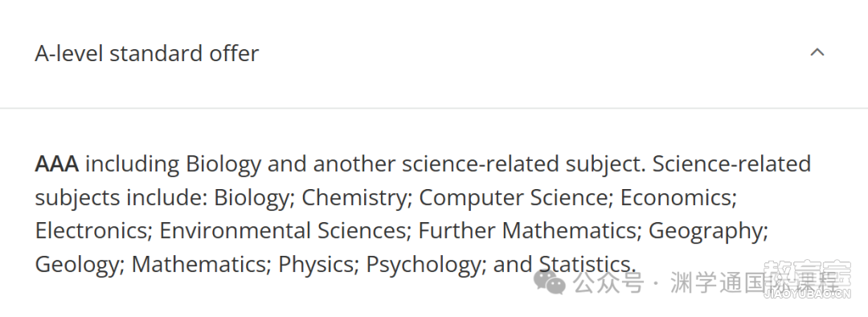This screenshot has width=868, height=317.
Task: Click Computer Science in the subject list
Action: tap(513, 197)
